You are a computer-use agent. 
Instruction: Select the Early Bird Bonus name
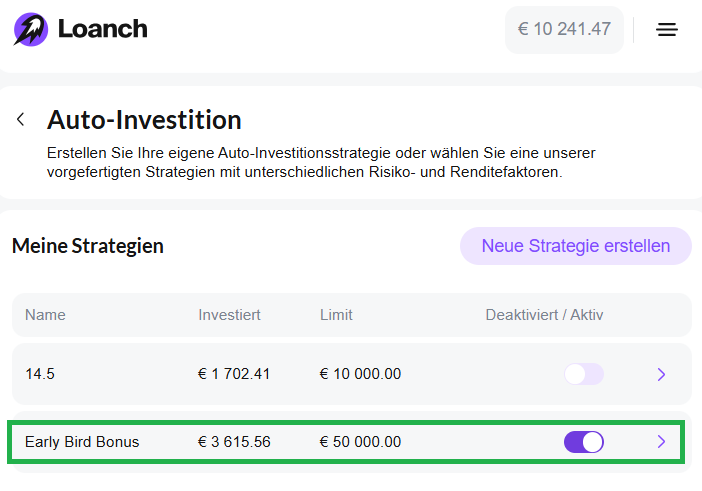click(82, 442)
